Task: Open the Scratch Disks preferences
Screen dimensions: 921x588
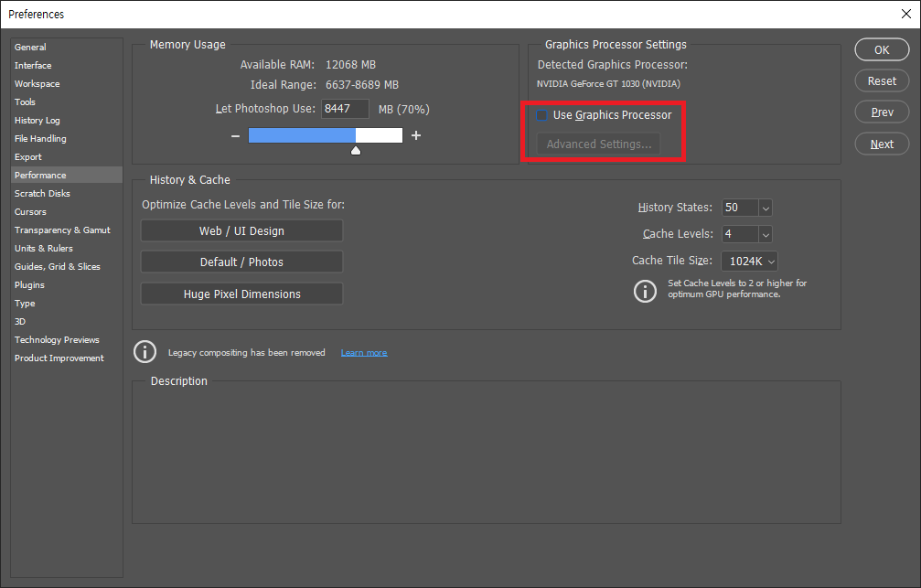Action: 67,193
